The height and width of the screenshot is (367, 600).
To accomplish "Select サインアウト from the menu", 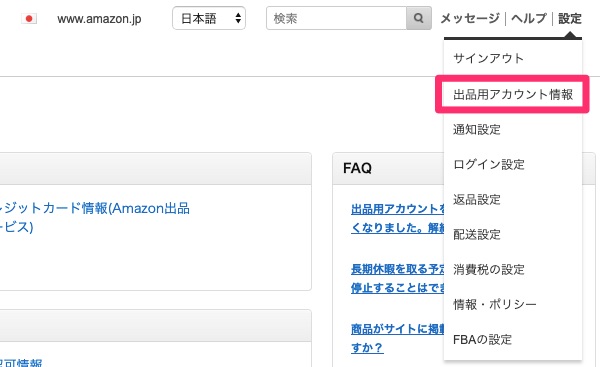I will click(x=488, y=59).
